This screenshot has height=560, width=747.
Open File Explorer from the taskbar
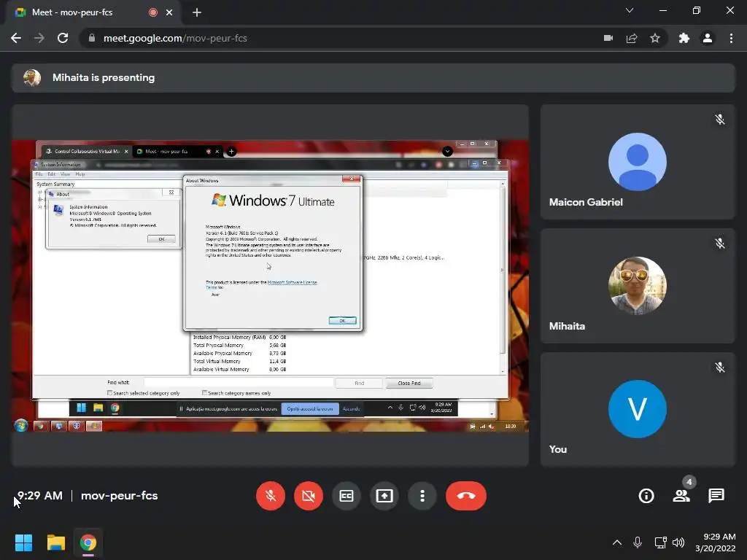(x=55, y=542)
